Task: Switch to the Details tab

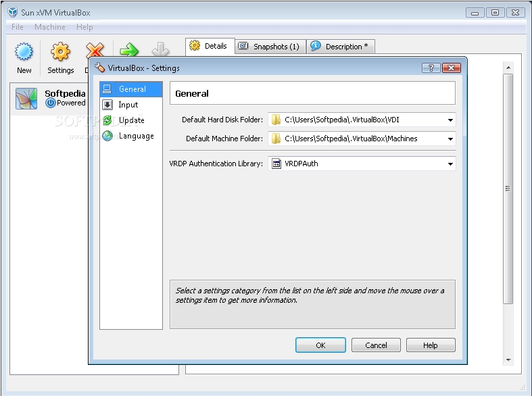Action: point(210,46)
